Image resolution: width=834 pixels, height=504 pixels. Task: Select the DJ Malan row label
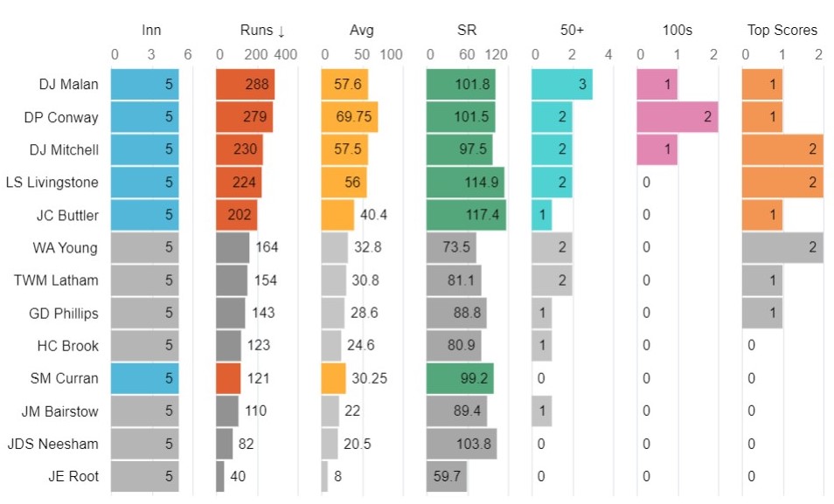tap(69, 85)
